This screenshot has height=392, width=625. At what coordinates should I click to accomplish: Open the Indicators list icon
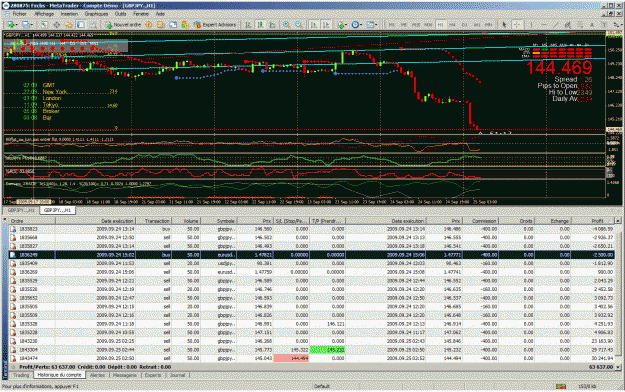(x=341, y=25)
